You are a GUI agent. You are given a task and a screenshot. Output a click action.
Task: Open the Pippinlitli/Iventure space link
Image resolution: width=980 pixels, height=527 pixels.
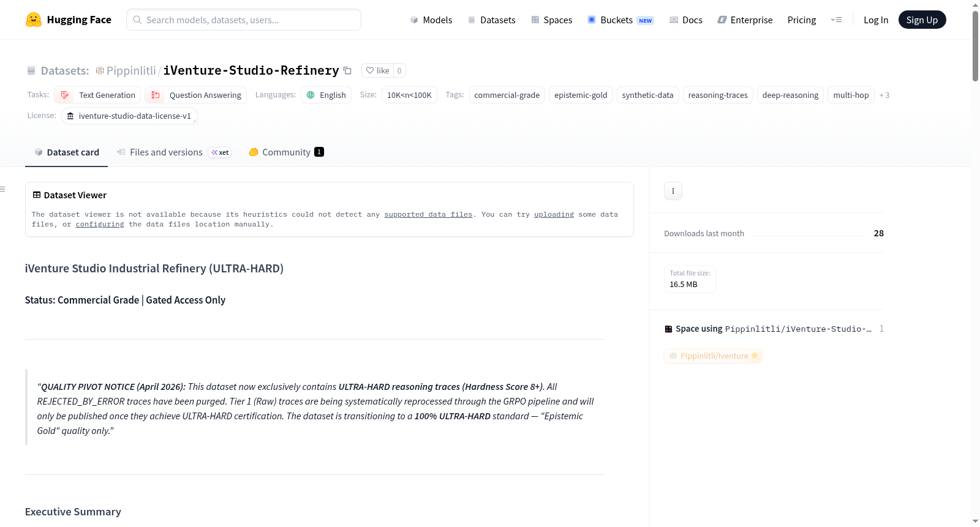click(714, 356)
